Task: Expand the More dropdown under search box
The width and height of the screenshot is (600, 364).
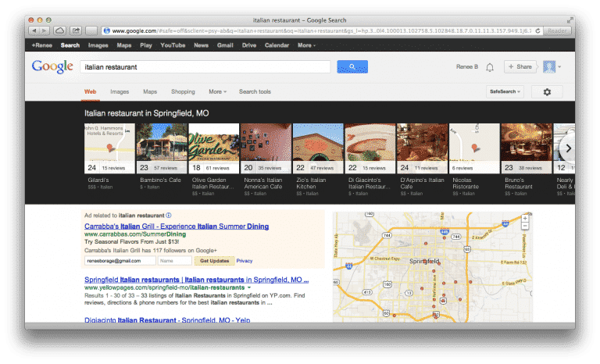Action: pos(217,91)
